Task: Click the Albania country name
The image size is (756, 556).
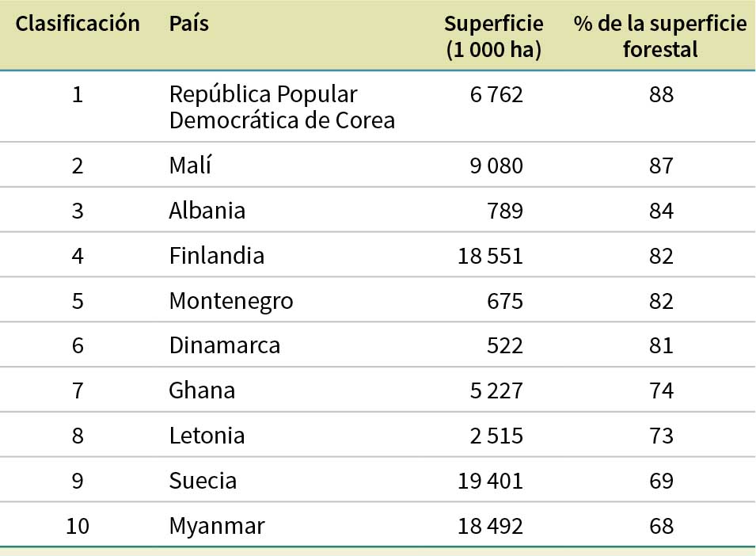Action: (207, 211)
